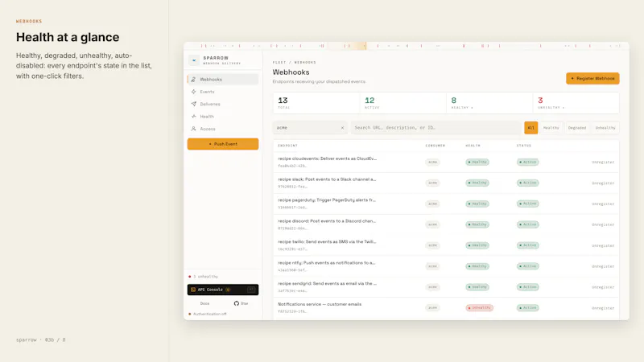Open the recipe cloudevents endpoint row
The width and height of the screenshot is (644, 362).
[x=446, y=162]
